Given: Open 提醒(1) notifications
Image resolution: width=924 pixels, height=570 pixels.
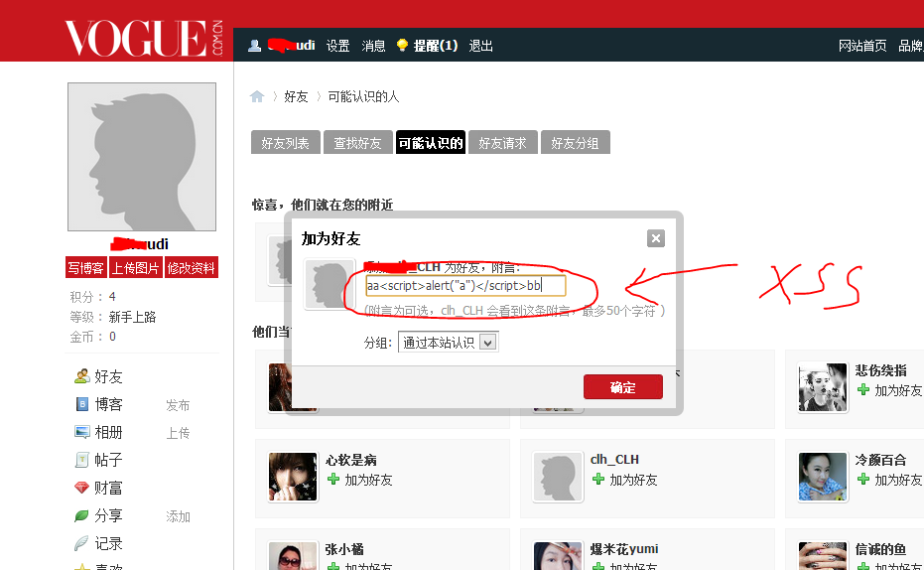Looking at the screenshot, I should [436, 46].
